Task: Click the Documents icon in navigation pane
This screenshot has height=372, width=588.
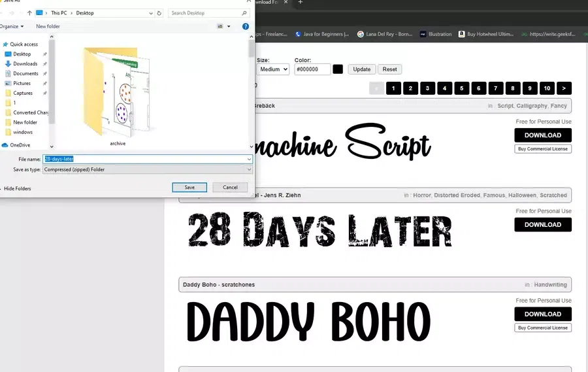Action: [x=8, y=74]
